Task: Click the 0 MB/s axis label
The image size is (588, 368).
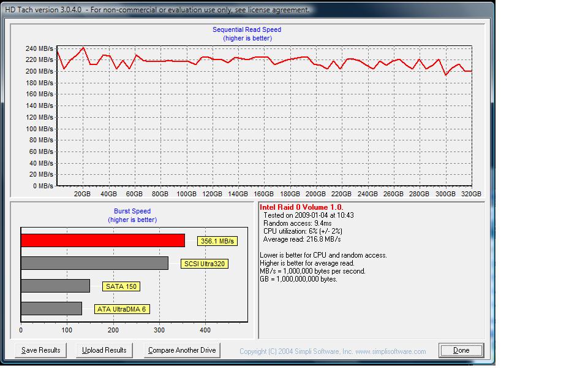Action: pyautogui.click(x=43, y=186)
